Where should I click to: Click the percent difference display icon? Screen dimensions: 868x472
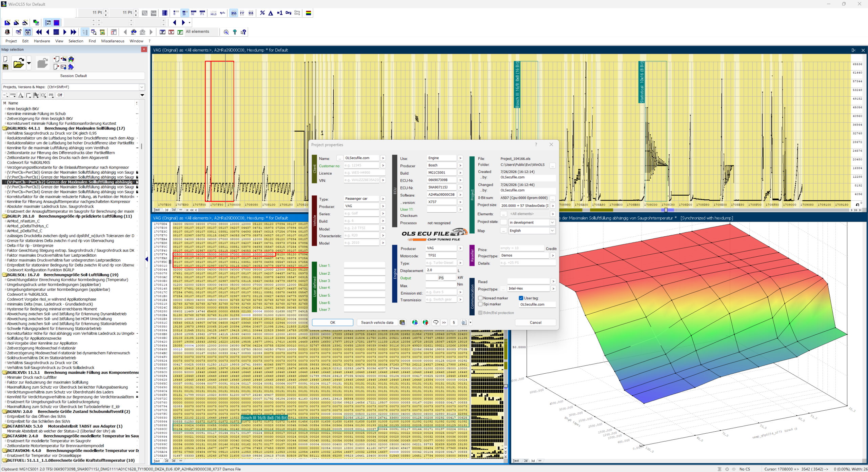coord(262,13)
